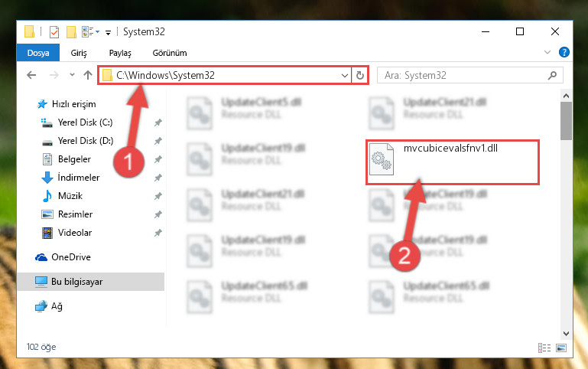
Task: Open the Dosya menu tab
Action: tap(38, 53)
